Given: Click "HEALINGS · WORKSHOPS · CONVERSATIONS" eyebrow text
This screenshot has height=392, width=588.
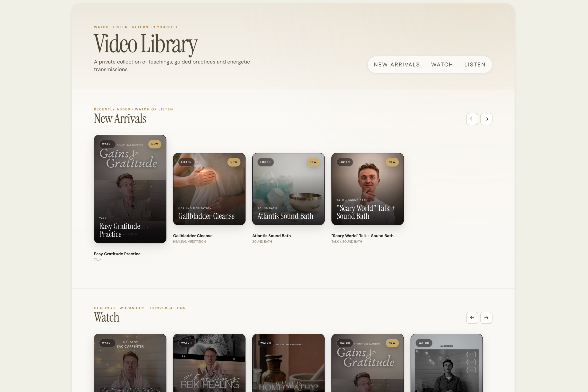Looking at the screenshot, I should point(140,308).
